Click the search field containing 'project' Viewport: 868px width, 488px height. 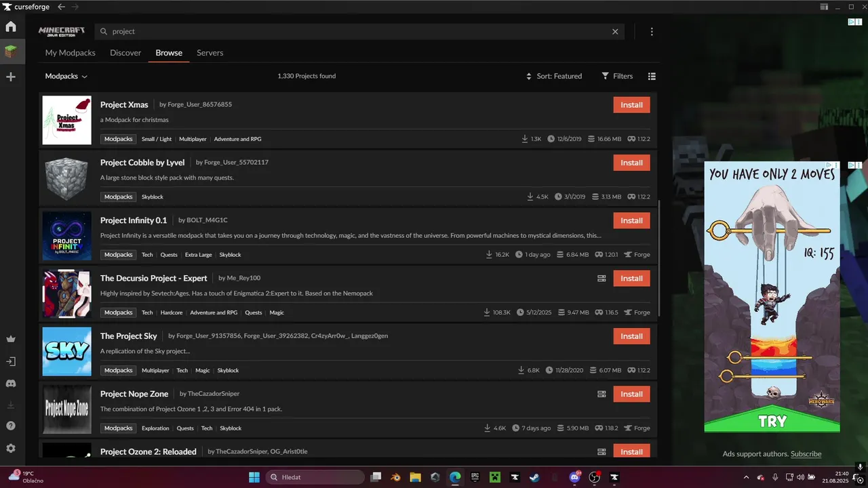click(x=359, y=31)
